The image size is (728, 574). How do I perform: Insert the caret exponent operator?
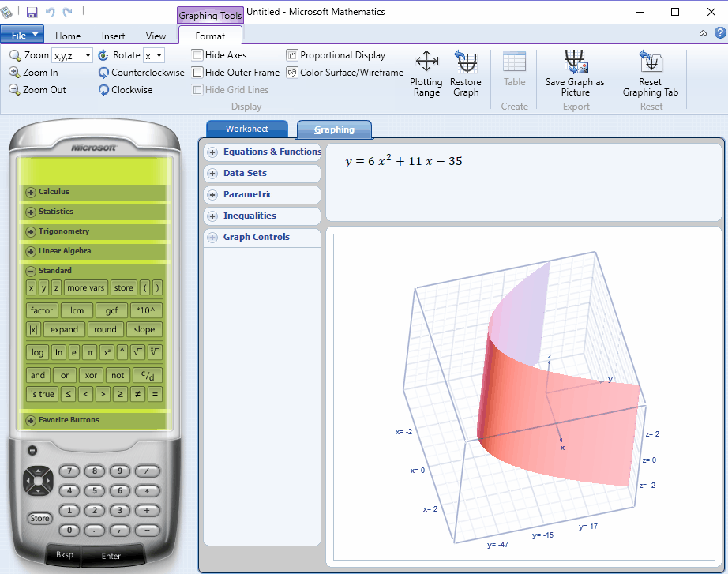pyautogui.click(x=122, y=352)
